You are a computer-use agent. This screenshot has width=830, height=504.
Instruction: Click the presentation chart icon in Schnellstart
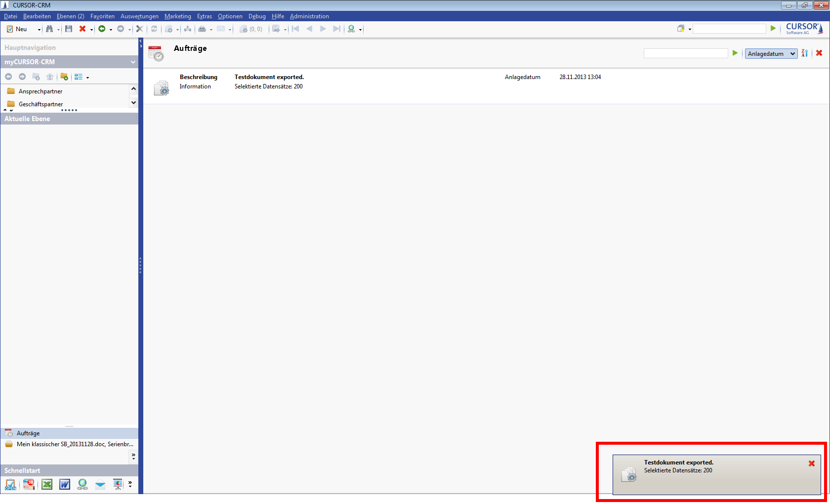click(118, 484)
